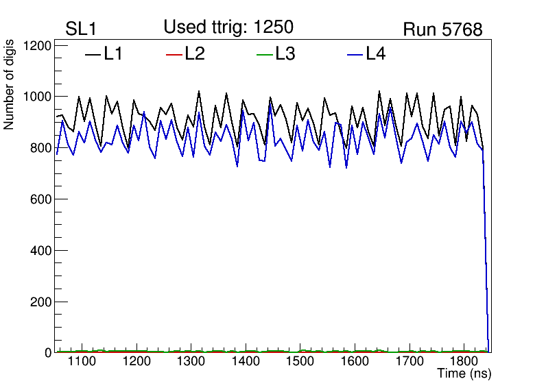Click the green L3 legend line sample
546x392 pixels.
coord(264,54)
